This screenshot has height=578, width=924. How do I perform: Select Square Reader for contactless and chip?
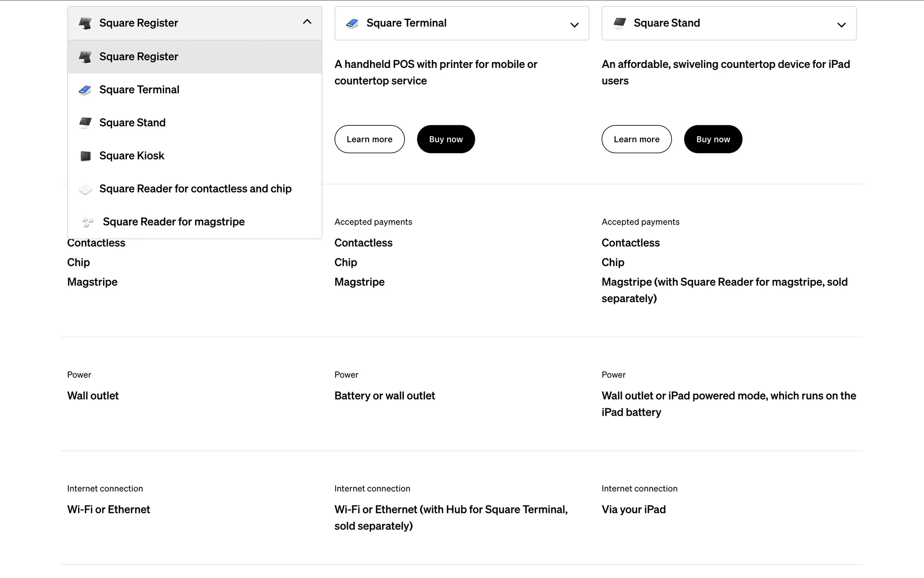[x=195, y=189]
